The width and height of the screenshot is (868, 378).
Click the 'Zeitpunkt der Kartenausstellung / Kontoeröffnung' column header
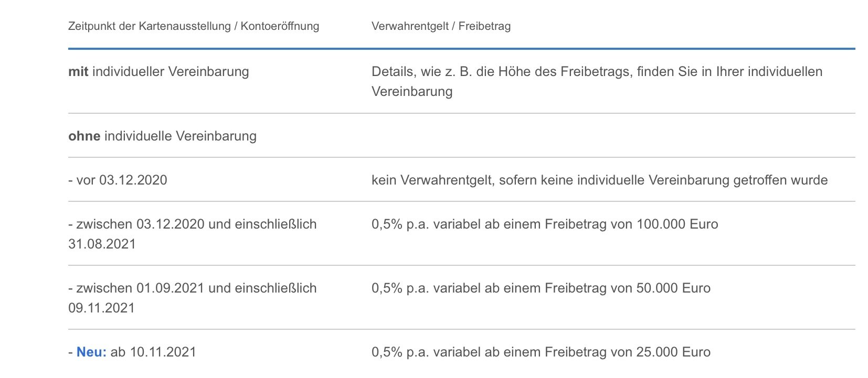(193, 26)
